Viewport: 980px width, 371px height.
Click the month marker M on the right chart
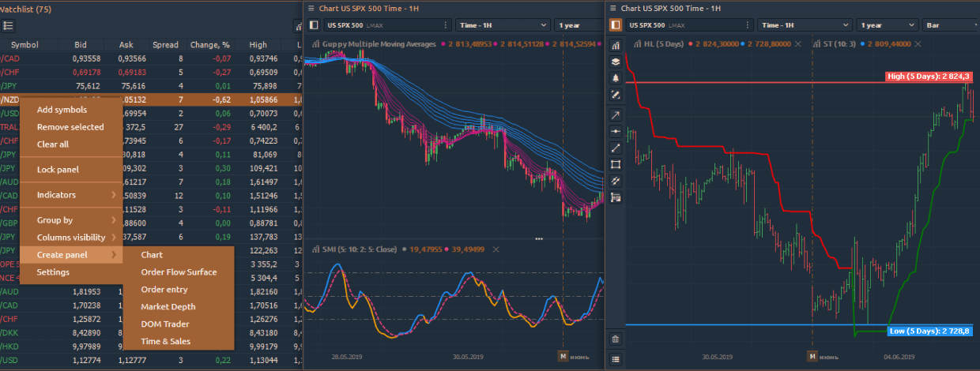[x=812, y=356]
